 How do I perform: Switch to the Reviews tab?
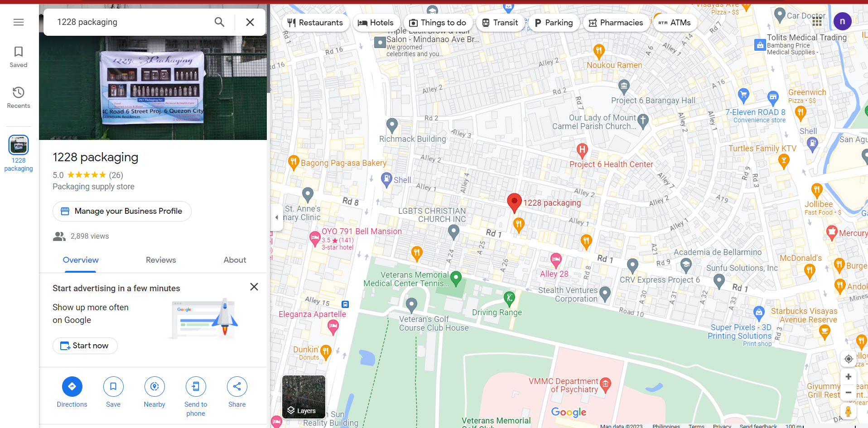(x=161, y=260)
